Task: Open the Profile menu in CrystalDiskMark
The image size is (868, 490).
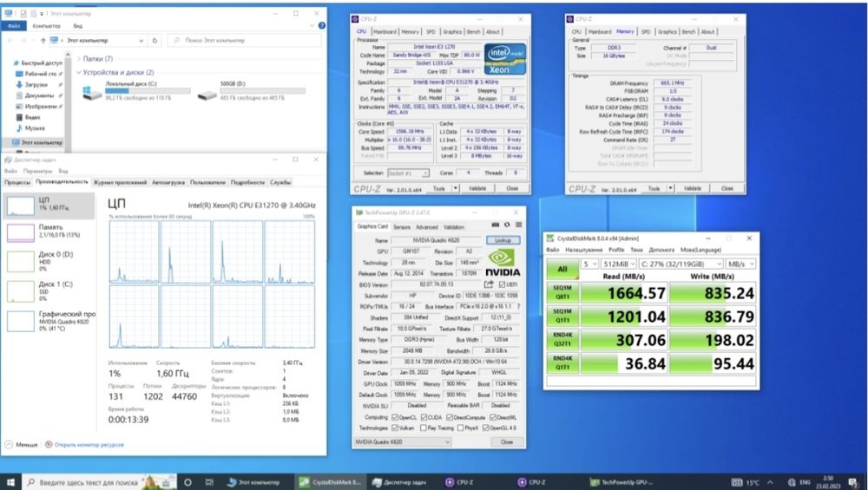Action: click(616, 250)
